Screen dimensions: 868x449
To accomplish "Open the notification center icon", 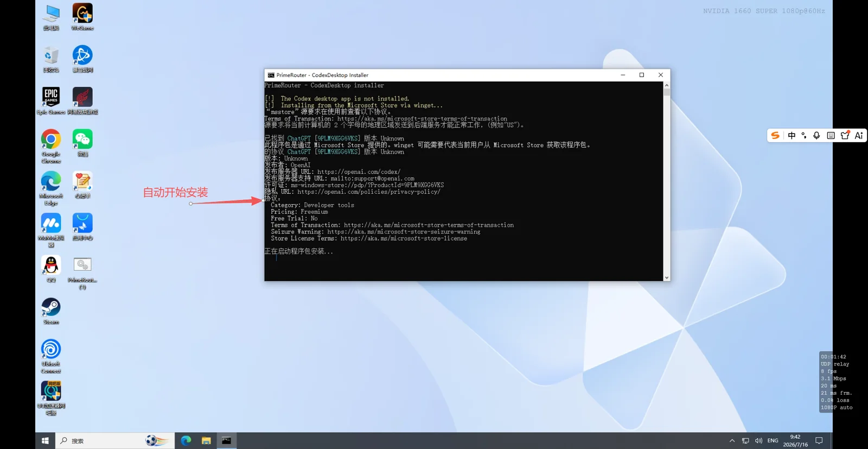I will pyautogui.click(x=819, y=441).
